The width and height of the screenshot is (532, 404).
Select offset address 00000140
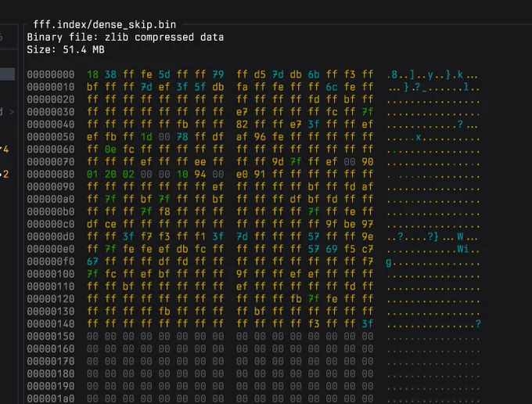click(51, 324)
